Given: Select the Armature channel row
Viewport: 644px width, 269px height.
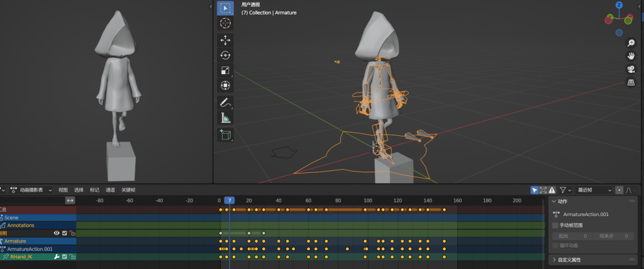Looking at the screenshot, I should pos(38,241).
